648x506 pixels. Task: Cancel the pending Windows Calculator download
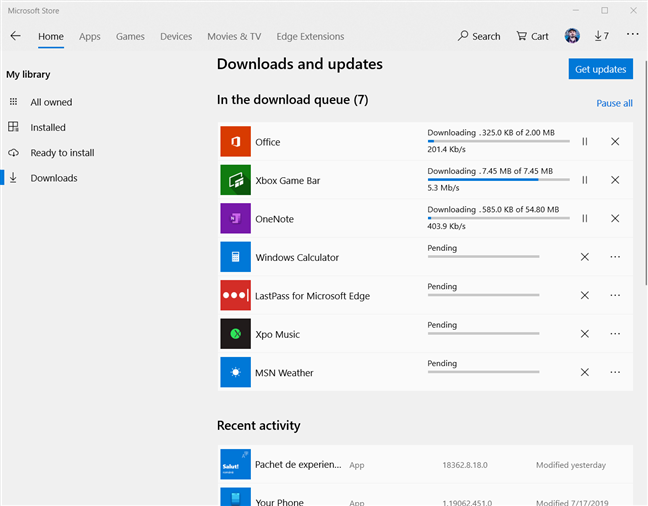[585, 257]
